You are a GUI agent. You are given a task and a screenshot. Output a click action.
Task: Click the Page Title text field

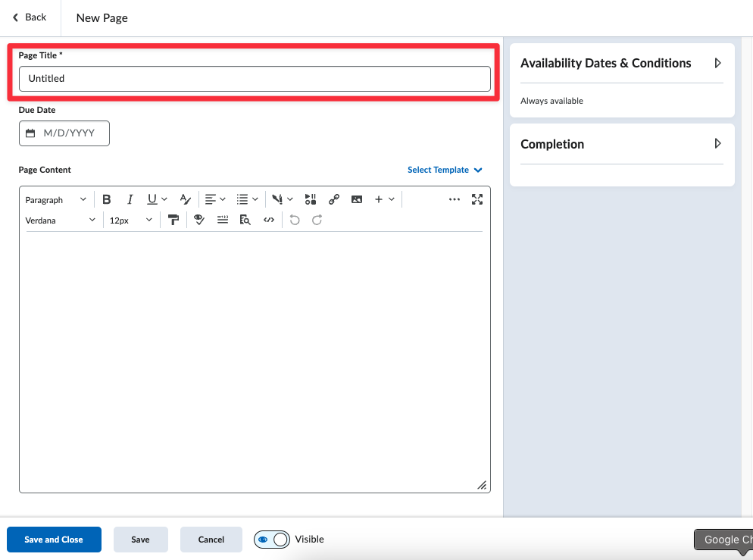tap(255, 79)
